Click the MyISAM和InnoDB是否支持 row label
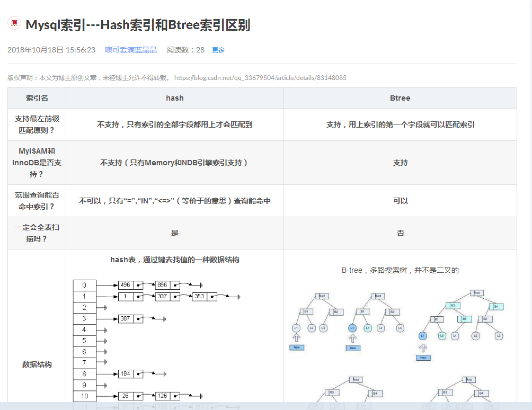 point(37,163)
